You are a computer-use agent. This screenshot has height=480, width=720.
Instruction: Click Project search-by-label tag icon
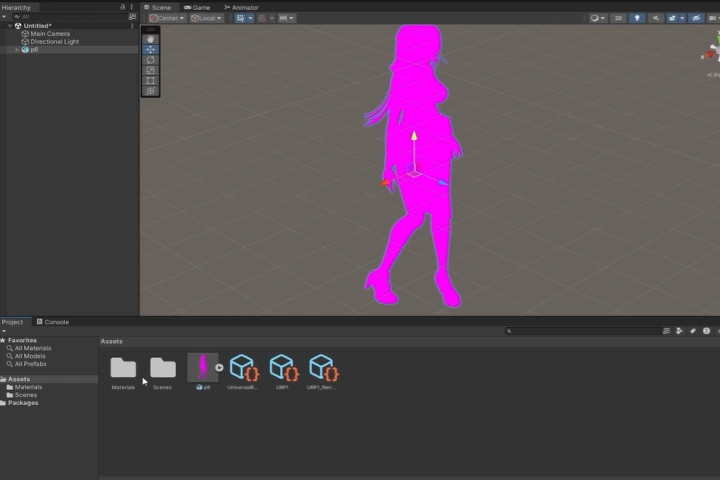[x=693, y=331]
